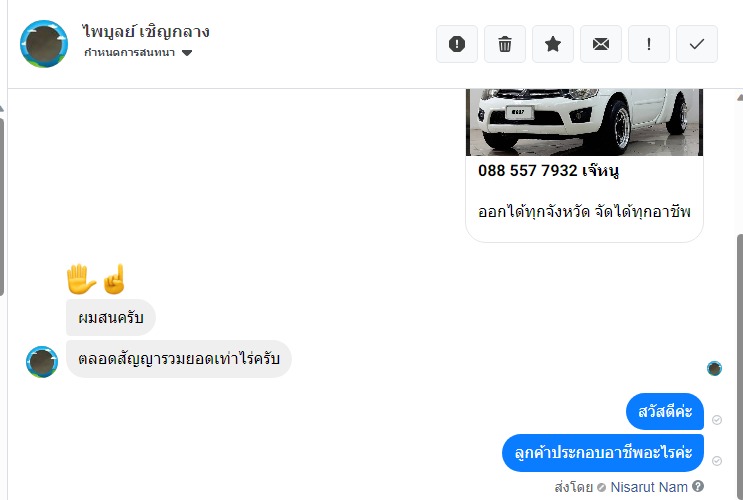Select the message ผมสนครับ
Image resolution: width=743 pixels, height=500 pixels.
110,318
